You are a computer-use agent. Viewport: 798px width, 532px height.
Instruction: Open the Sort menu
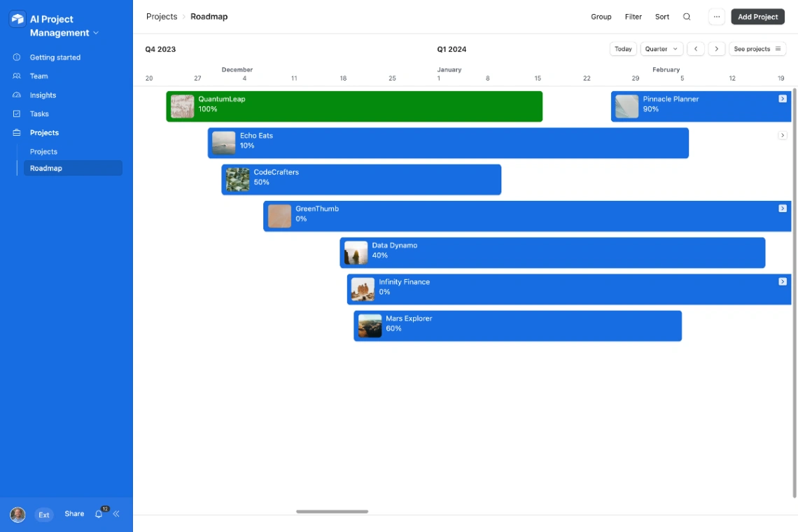point(661,16)
